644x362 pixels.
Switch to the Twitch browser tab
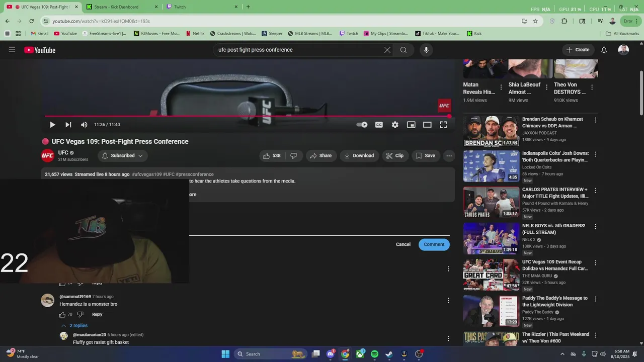click(201, 7)
